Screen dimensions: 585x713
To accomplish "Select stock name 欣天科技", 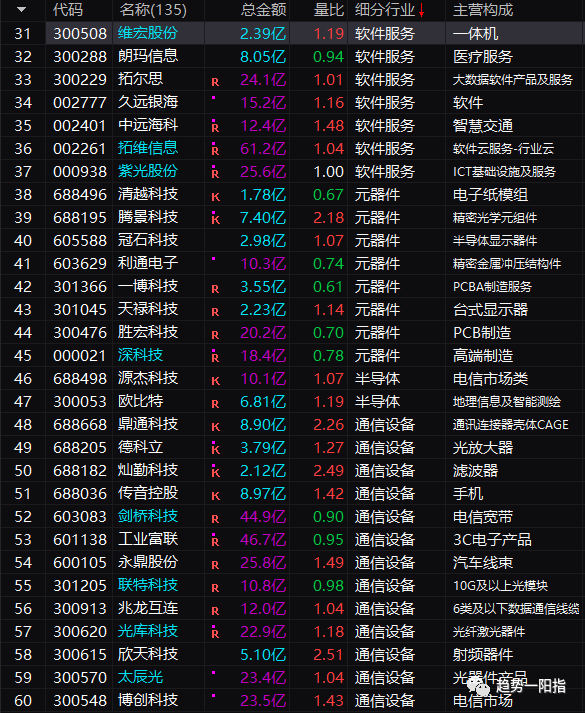I will 148,654.
